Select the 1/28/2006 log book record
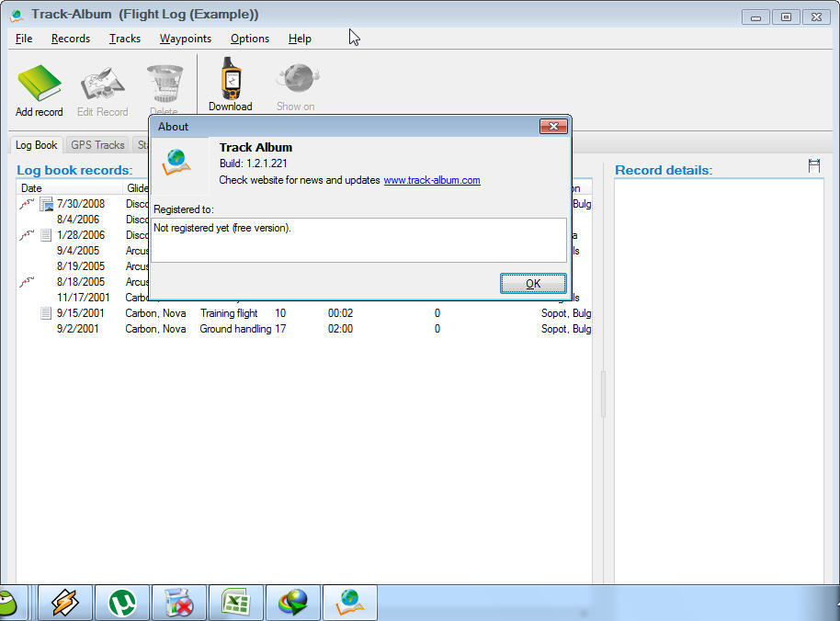This screenshot has width=840, height=621. pos(81,235)
